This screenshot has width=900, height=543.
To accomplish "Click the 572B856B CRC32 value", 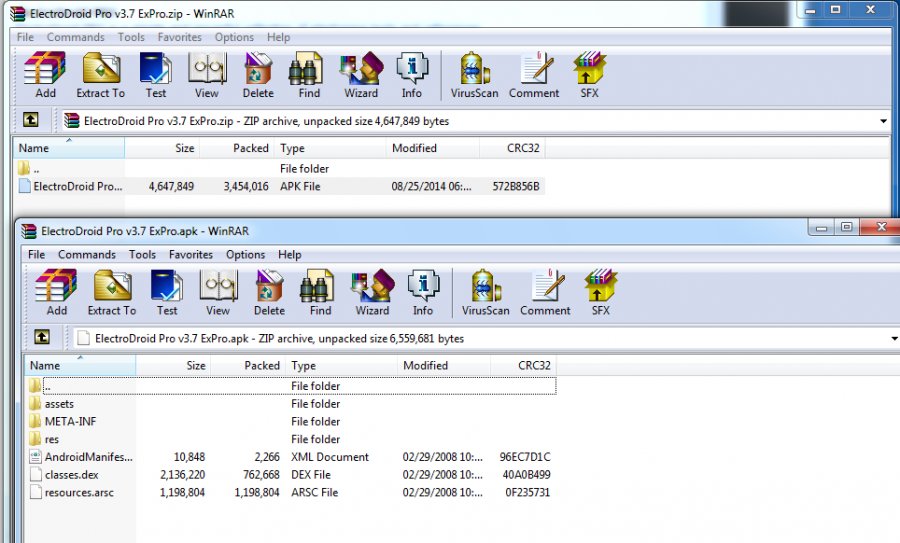I will tap(515, 186).
